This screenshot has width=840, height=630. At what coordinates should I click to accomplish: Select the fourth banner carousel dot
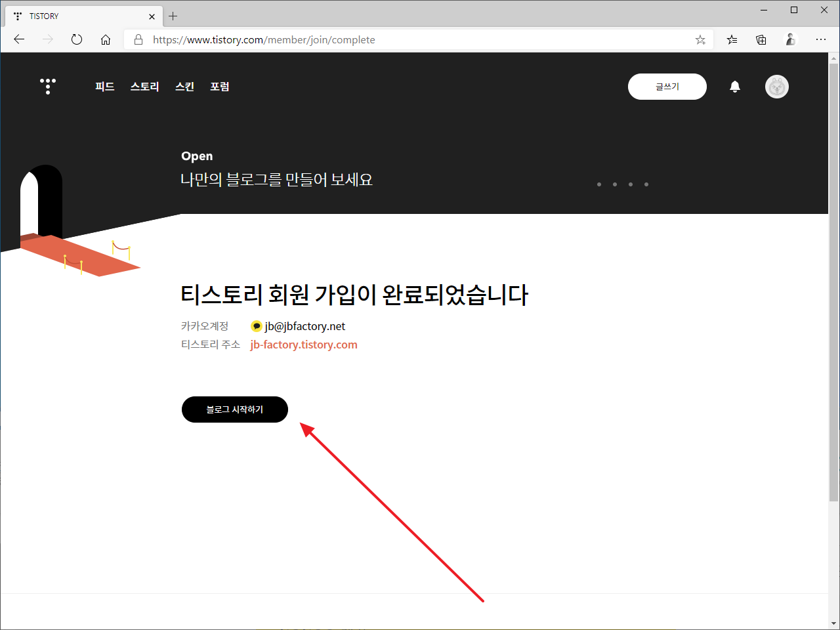pos(646,184)
